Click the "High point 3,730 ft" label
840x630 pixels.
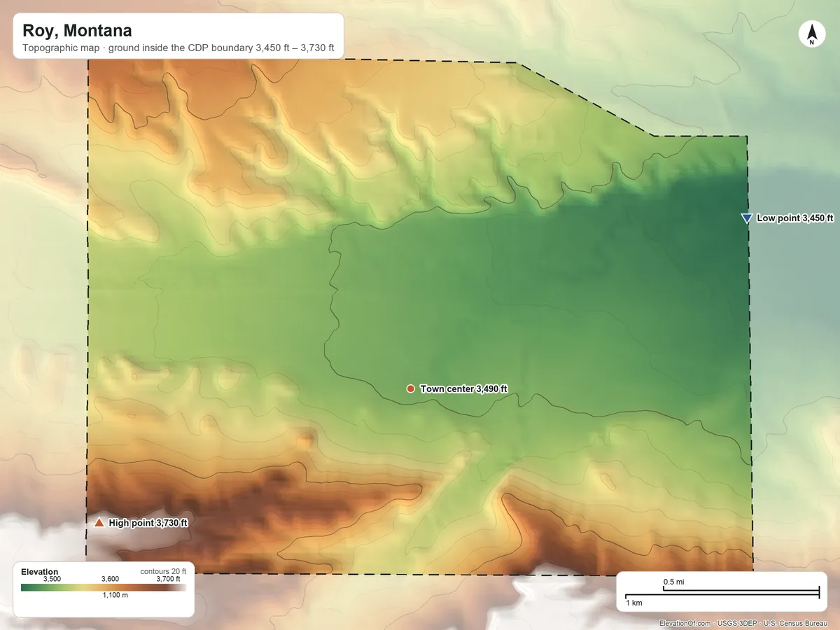click(148, 523)
